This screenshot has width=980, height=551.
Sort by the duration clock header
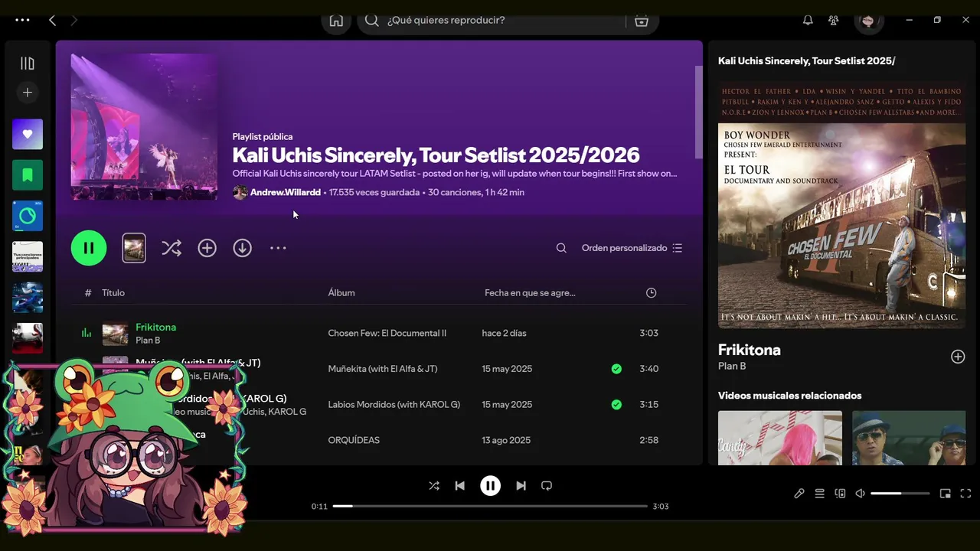(x=651, y=292)
